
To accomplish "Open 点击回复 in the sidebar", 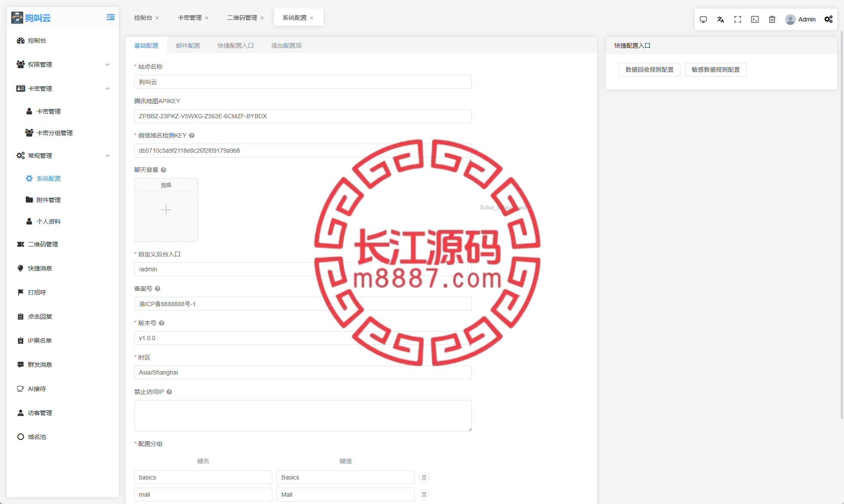I will pos(63,317).
